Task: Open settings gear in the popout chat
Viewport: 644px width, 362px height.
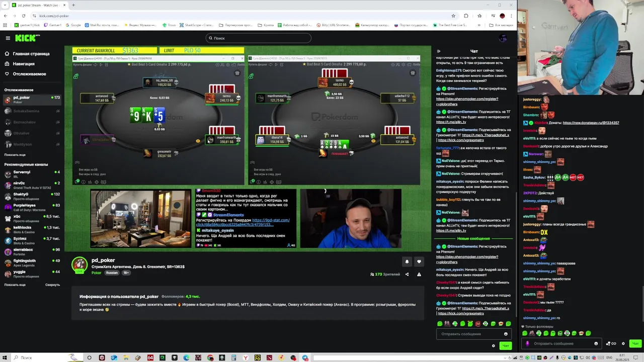Action: 623,344
